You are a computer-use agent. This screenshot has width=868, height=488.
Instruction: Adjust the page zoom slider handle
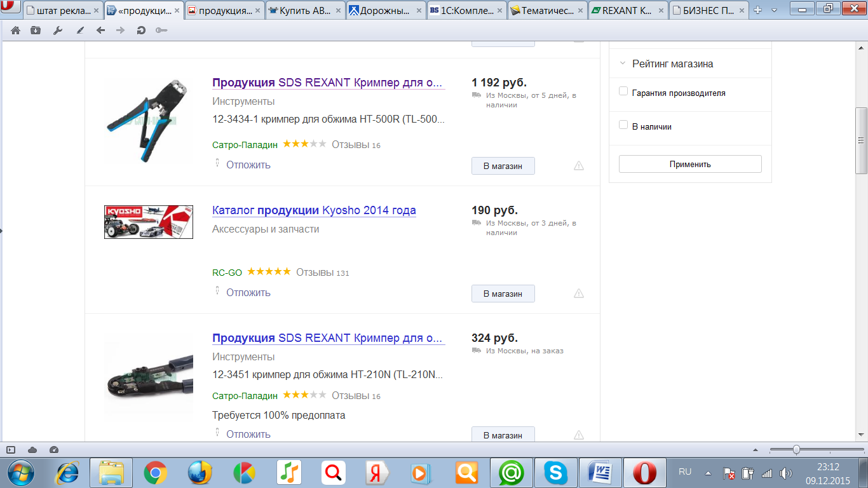click(x=796, y=450)
